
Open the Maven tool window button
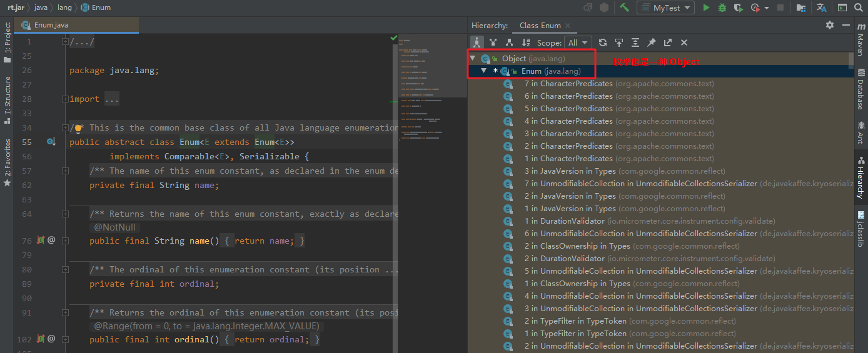(861, 38)
